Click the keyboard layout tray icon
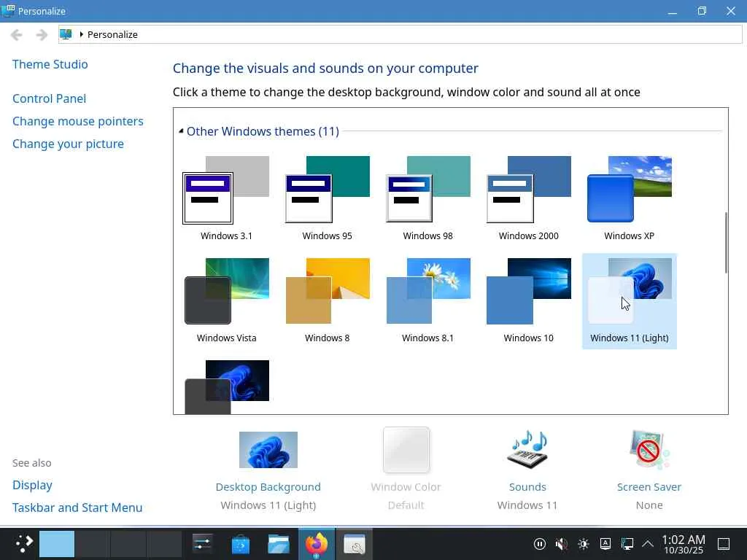 605,544
